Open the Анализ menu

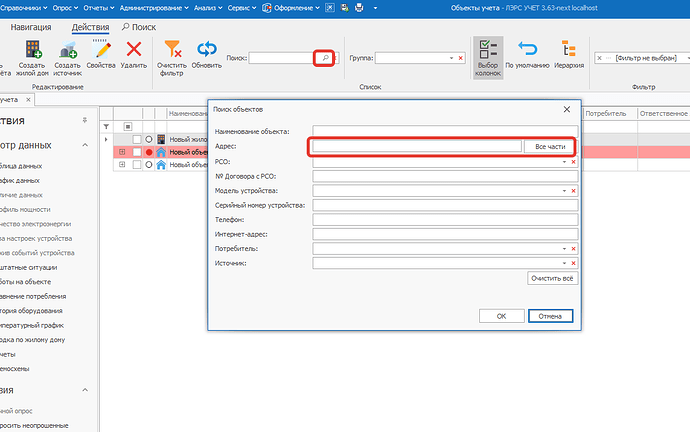point(208,8)
